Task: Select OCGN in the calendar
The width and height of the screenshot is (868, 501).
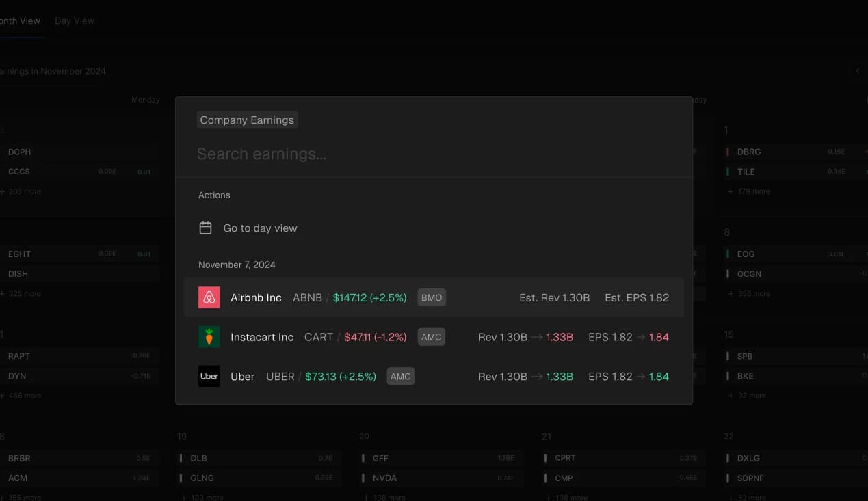Action: (795, 274)
